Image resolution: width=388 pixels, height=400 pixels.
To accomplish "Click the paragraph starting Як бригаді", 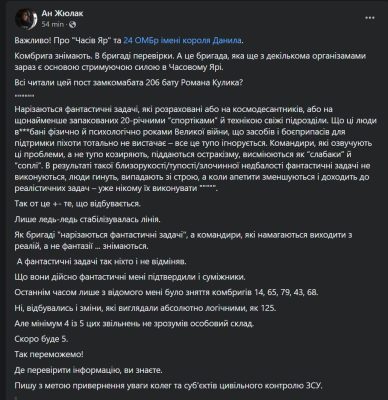I will pos(183,240).
